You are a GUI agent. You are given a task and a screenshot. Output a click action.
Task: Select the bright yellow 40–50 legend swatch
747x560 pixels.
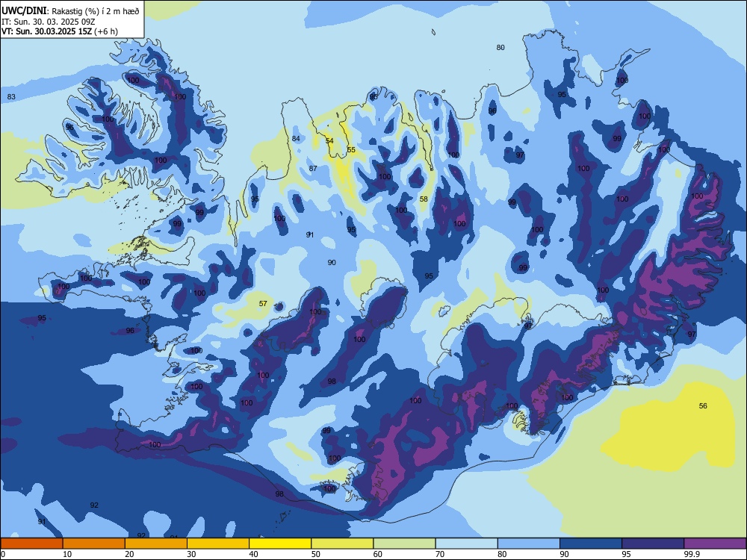point(280,544)
